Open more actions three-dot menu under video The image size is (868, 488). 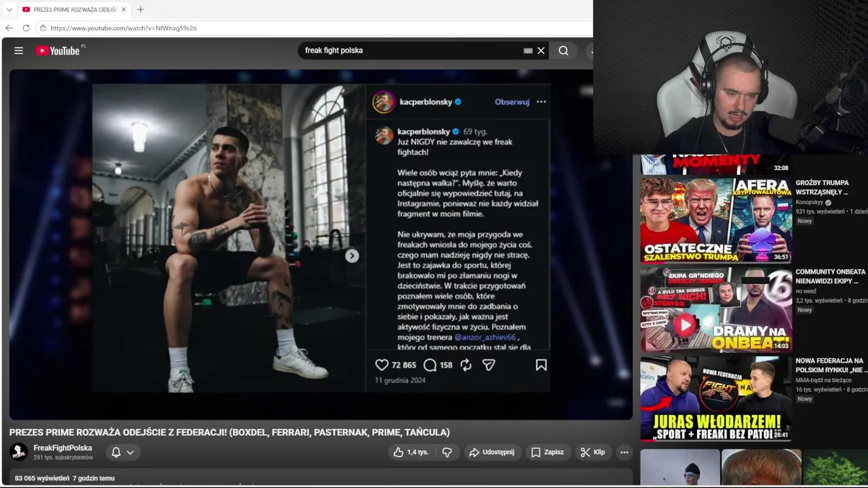[625, 452]
